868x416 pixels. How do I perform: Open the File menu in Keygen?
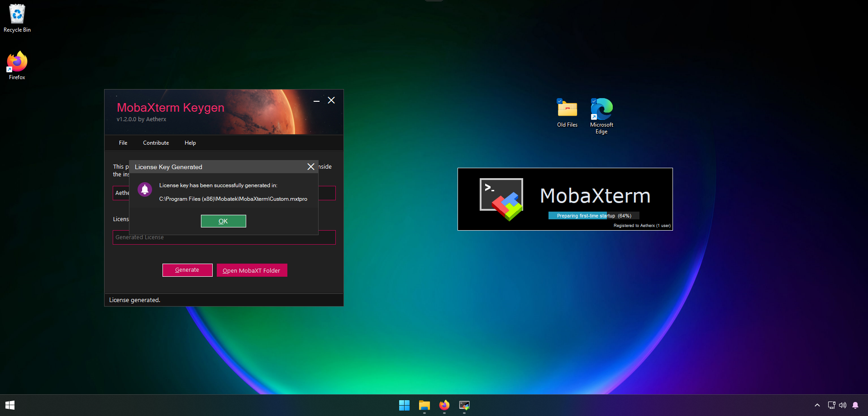point(123,143)
